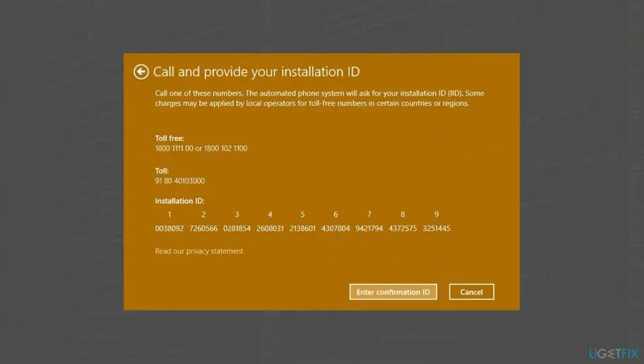Screen dimensions: 644x364
Task: Click the Enter confirmation ID button
Action: [x=393, y=292]
